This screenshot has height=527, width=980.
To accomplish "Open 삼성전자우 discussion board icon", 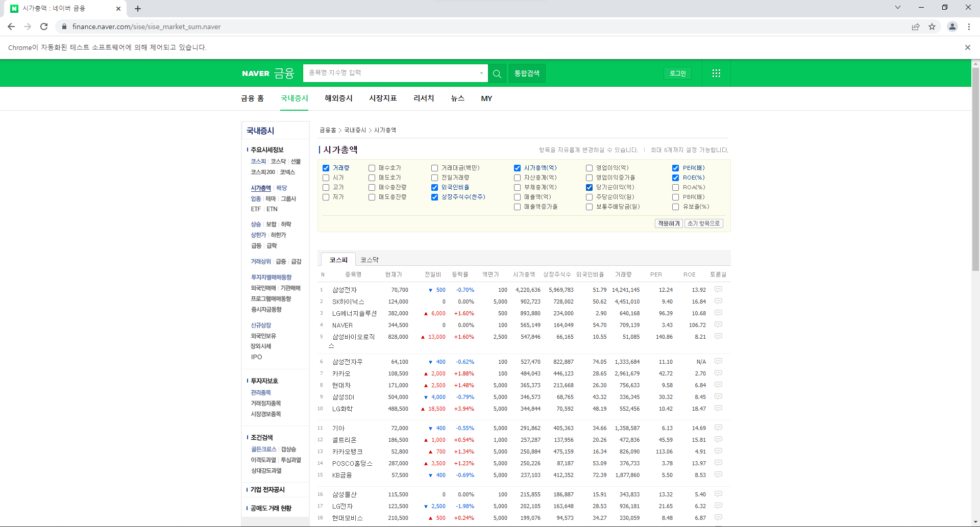I will (x=718, y=361).
